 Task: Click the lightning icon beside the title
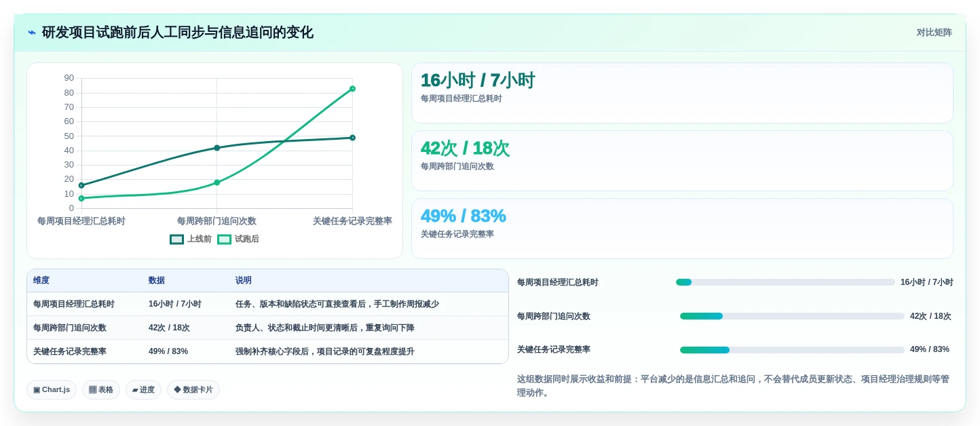click(x=32, y=33)
